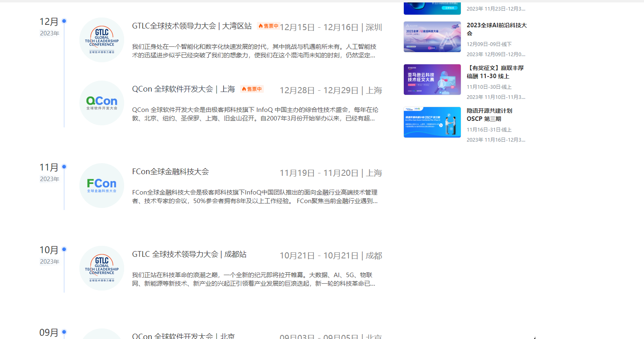Screen dimensions: 644x339
Task: Click sidebar text 2023年 11月23日-12月3...
Action: (496, 9)
